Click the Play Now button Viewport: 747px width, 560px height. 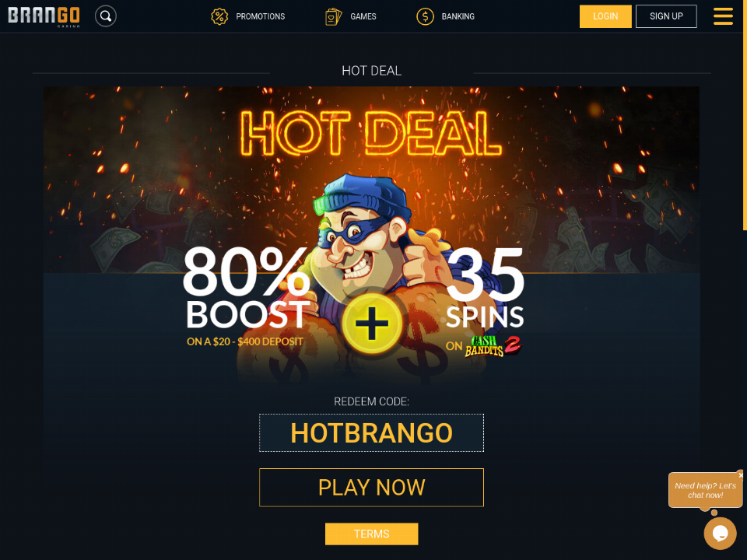(x=372, y=488)
